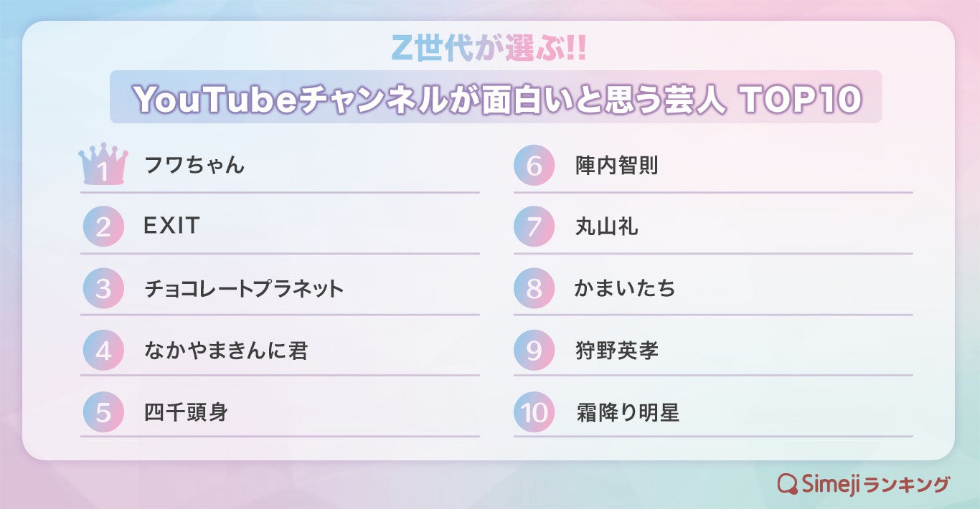Click the number 7 rank badge
This screenshot has width=980, height=509.
534,227
